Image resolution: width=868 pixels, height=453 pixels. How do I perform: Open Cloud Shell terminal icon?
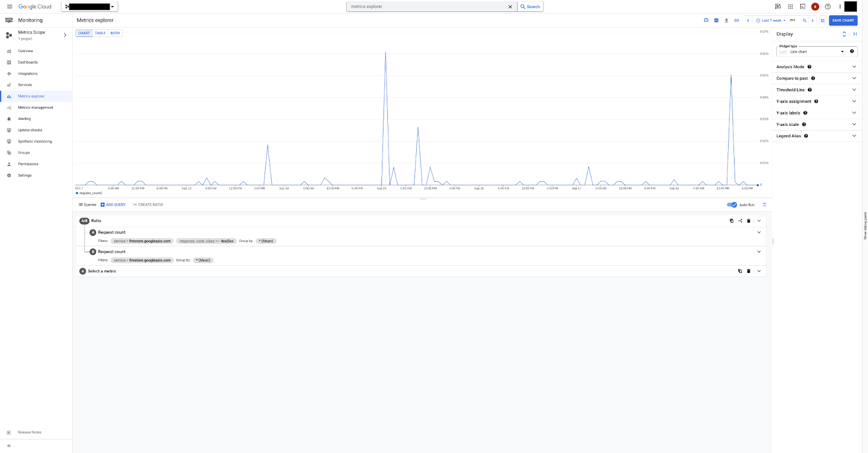pyautogui.click(x=802, y=7)
